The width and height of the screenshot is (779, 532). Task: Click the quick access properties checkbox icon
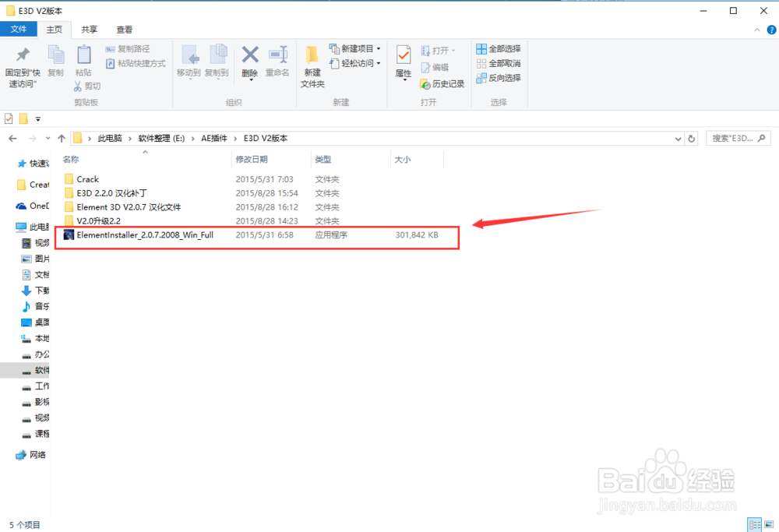coord(9,118)
